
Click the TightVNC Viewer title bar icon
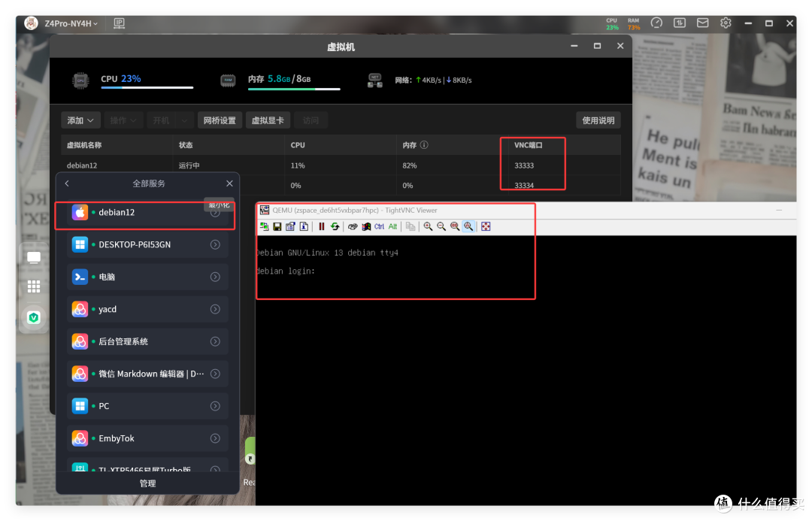(265, 210)
